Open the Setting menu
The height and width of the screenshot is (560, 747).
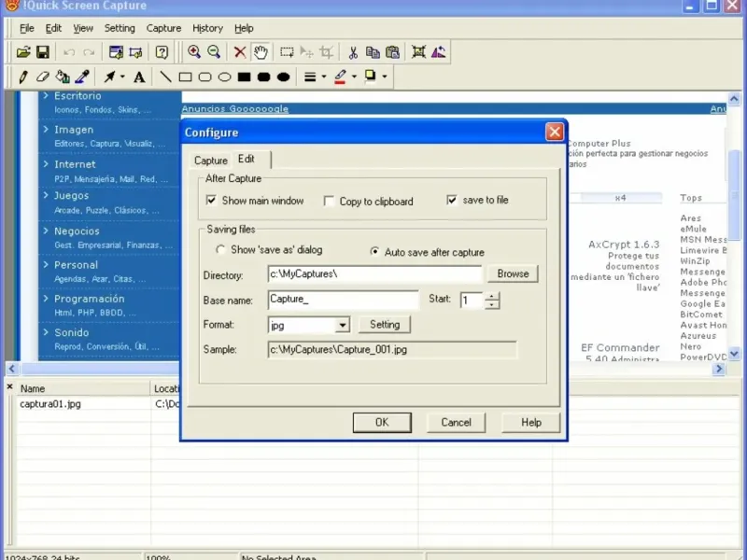(x=120, y=28)
